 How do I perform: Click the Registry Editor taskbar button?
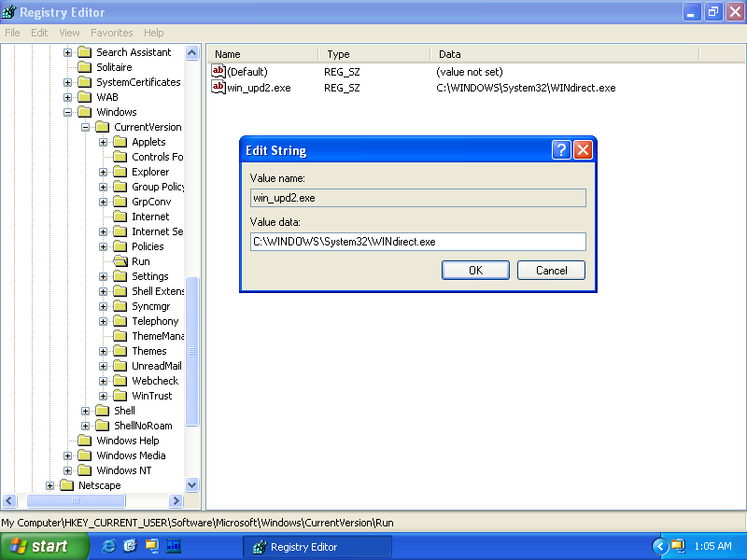(317, 547)
